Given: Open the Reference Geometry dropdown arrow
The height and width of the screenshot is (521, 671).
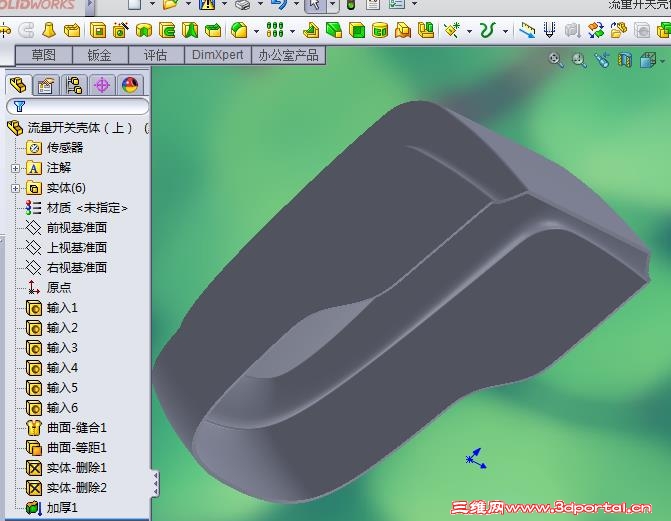Looking at the screenshot, I should click(x=469, y=31).
